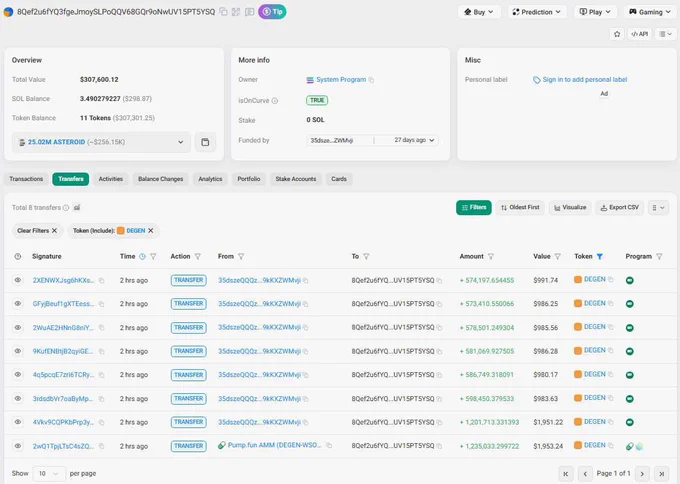
Task: Switch to the Cards tab
Action: click(339, 179)
